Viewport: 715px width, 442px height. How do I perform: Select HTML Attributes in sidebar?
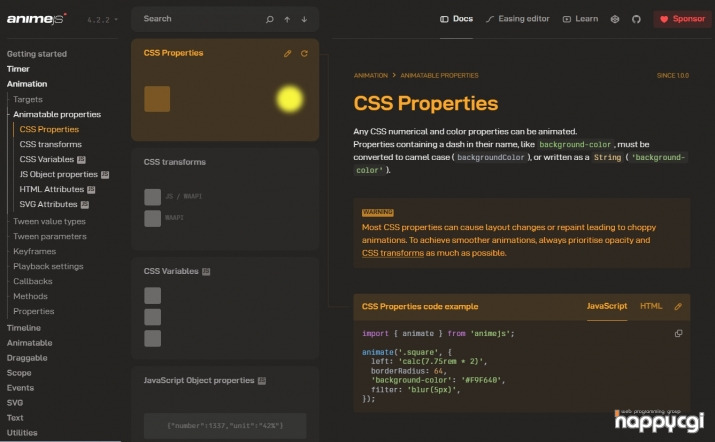(x=52, y=189)
